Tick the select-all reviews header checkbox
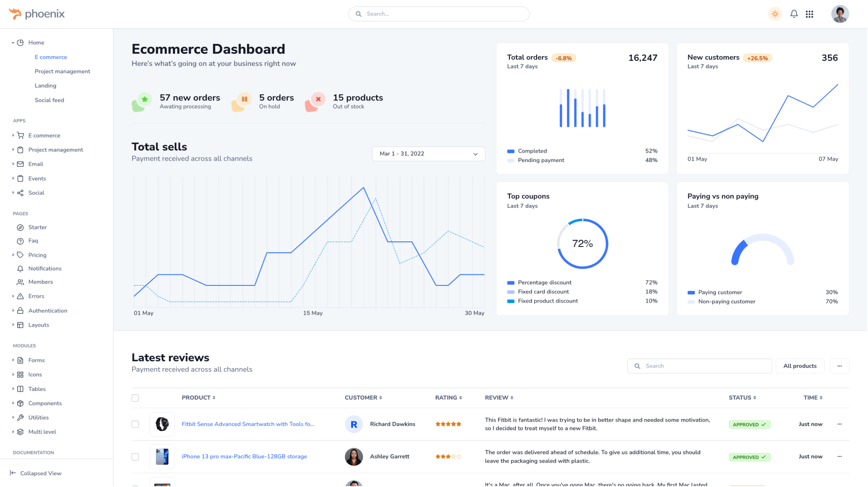The height and width of the screenshot is (487, 868). (x=135, y=398)
